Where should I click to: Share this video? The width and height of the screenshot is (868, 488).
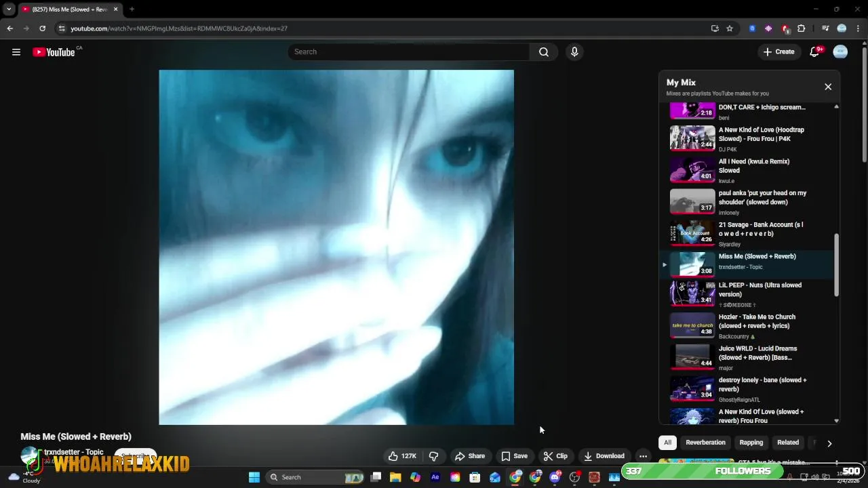click(470, 456)
